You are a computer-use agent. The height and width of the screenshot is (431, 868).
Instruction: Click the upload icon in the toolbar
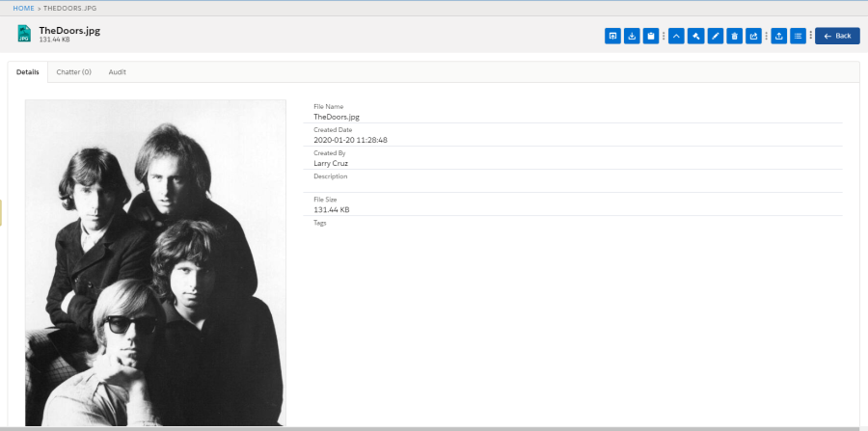tap(778, 36)
